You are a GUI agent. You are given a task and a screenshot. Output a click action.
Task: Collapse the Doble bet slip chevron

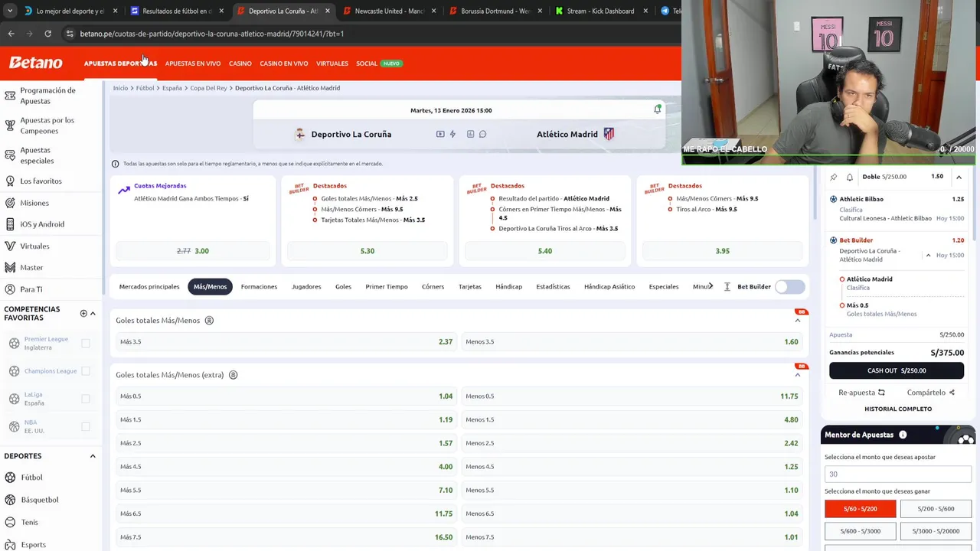point(959,177)
